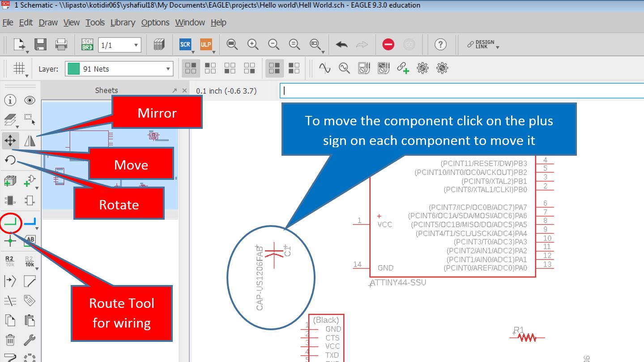Click the red Stop command icon
Viewport: 644px width, 362px height.
(388, 44)
